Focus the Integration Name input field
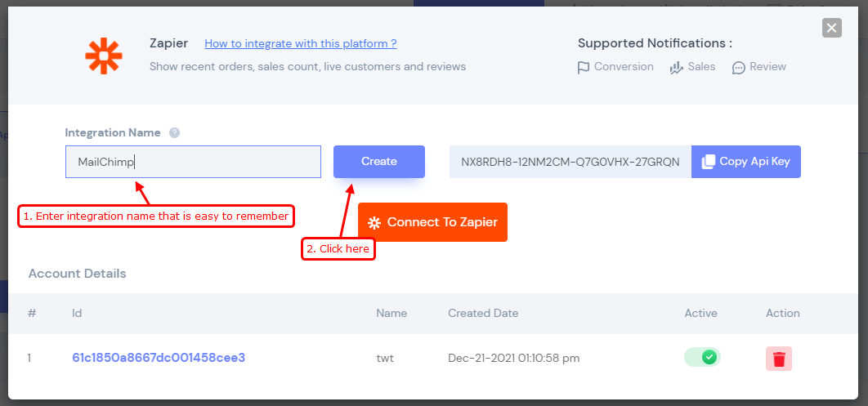Screen dimensions: 868x406 (x=193, y=162)
